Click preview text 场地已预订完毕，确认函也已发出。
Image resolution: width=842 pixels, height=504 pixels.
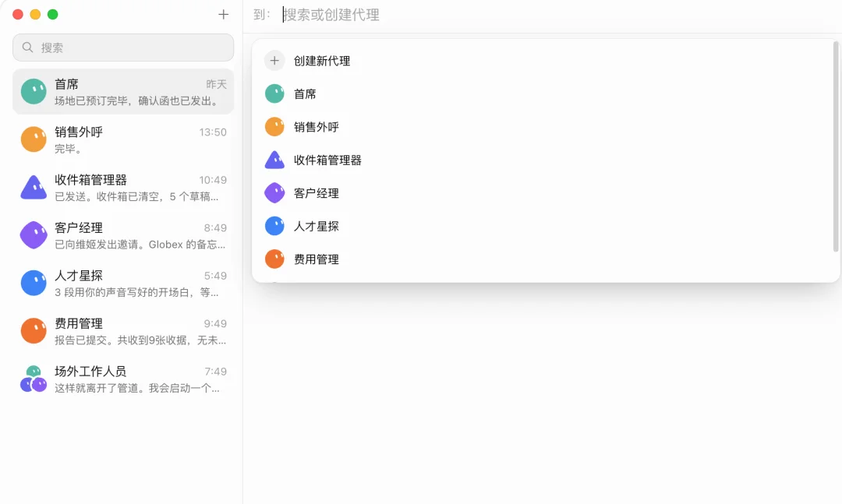pos(138,101)
